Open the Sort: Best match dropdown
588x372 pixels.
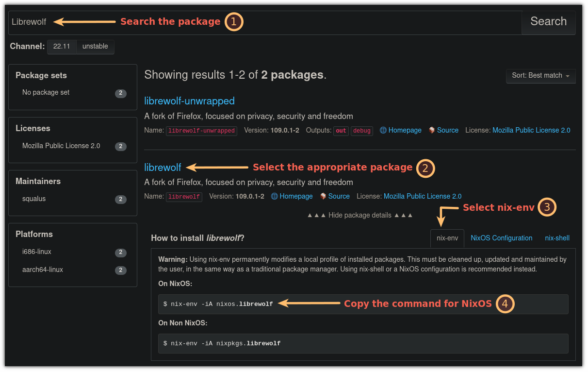coord(540,76)
